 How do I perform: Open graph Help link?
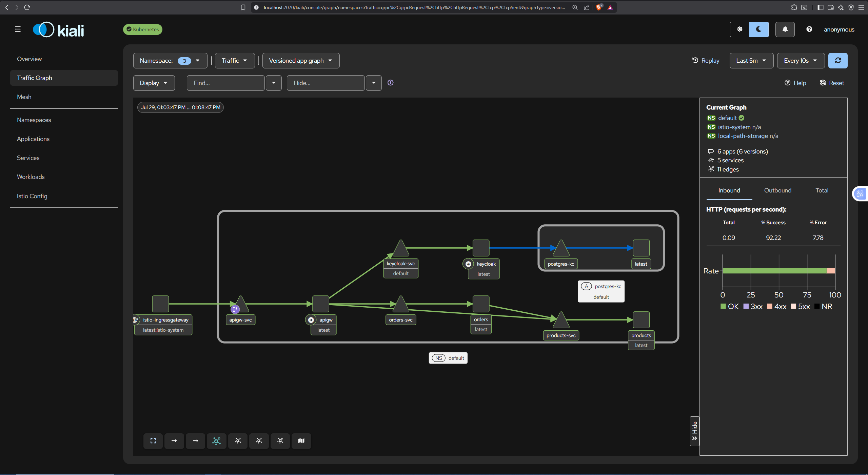click(x=795, y=83)
